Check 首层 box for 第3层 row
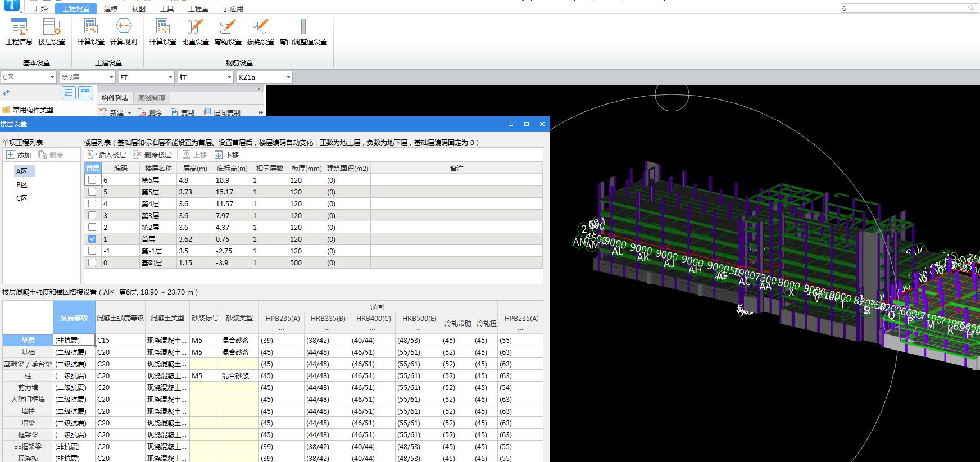 coord(92,215)
